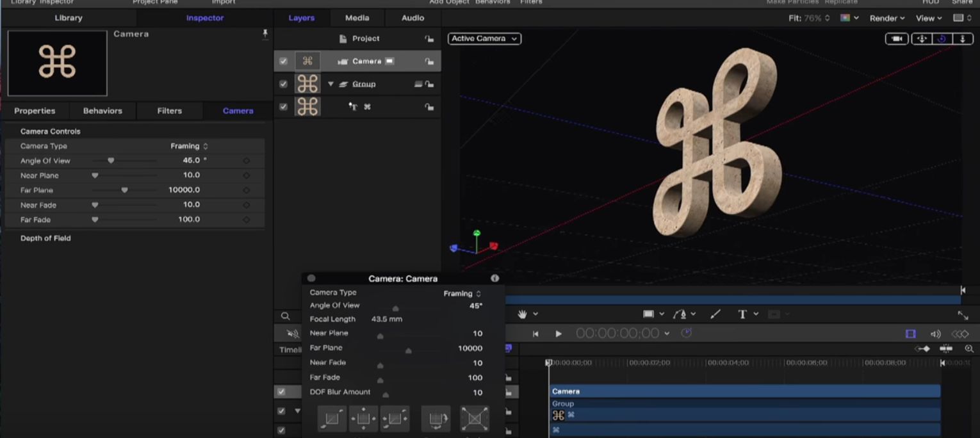Open the color channels popup
980x438 pixels.
click(849, 18)
